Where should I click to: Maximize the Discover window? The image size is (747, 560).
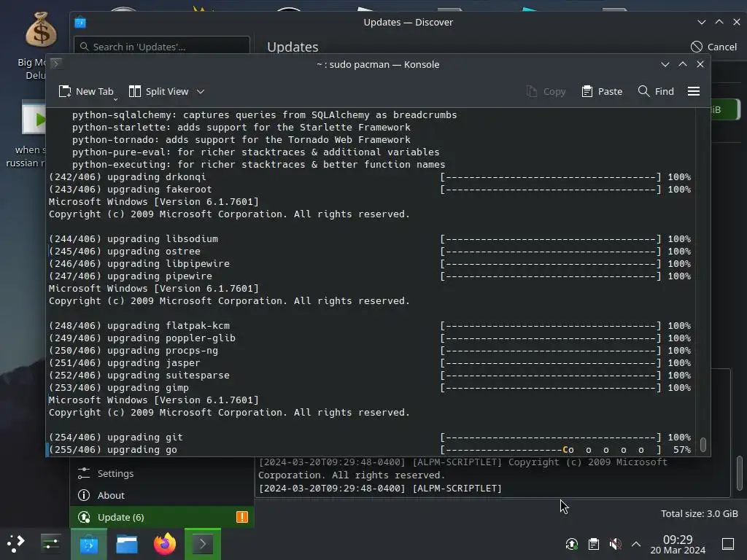[719, 22]
